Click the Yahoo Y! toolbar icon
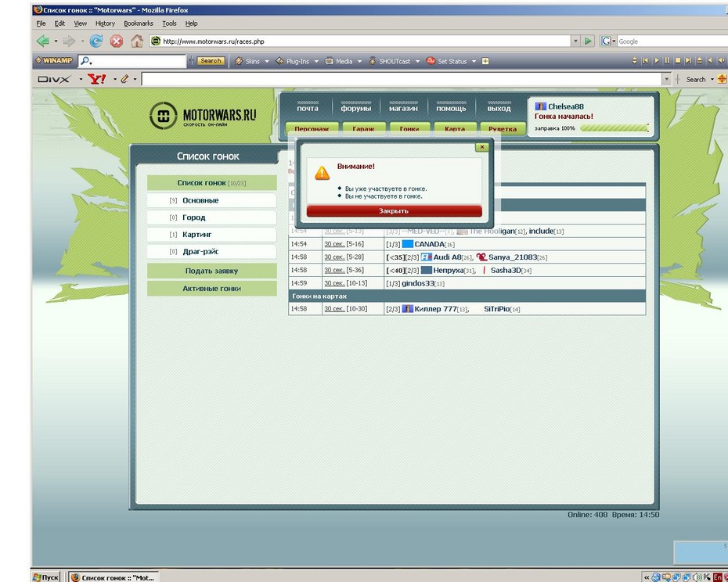Screen dimensions: 728x582 (x=96, y=79)
